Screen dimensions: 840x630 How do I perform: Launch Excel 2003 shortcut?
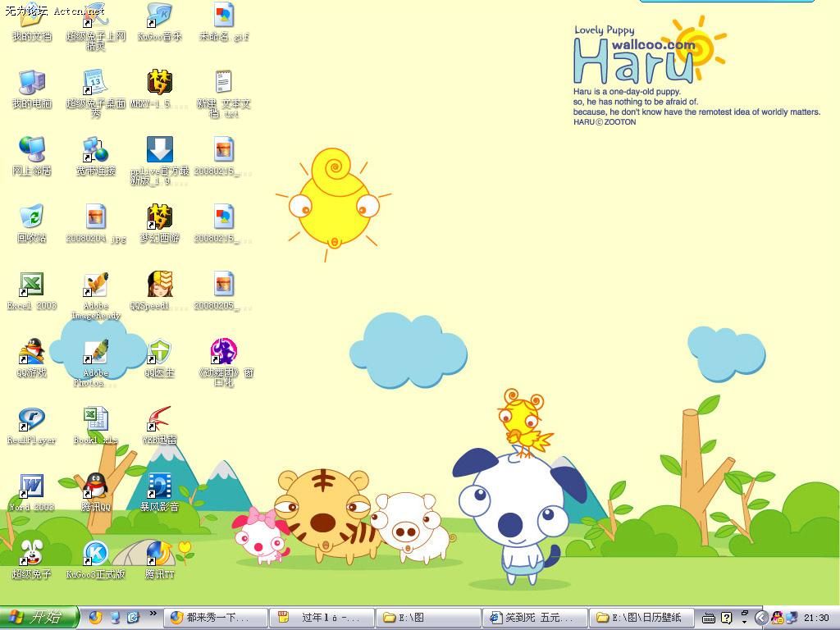[x=32, y=291]
